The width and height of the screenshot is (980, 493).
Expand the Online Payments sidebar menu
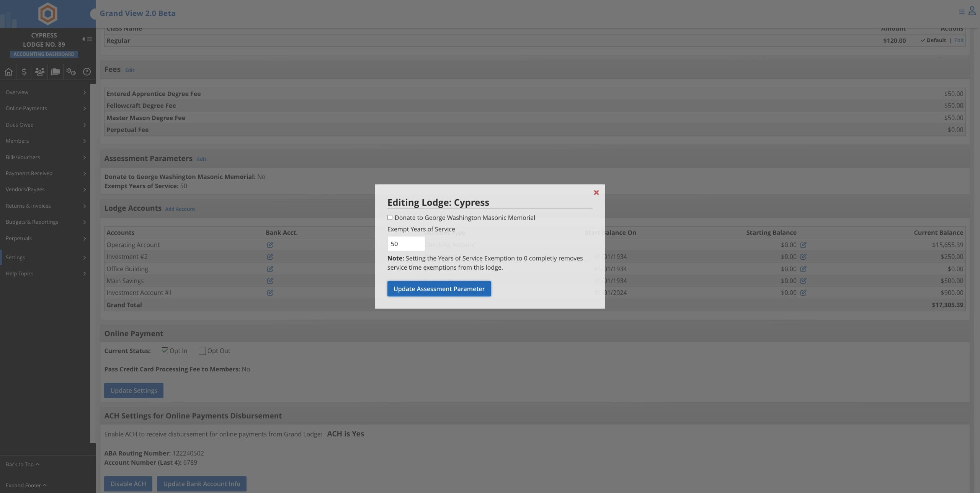45,108
